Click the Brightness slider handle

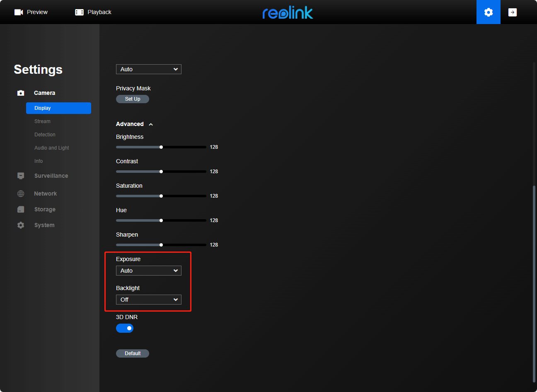[x=161, y=147]
